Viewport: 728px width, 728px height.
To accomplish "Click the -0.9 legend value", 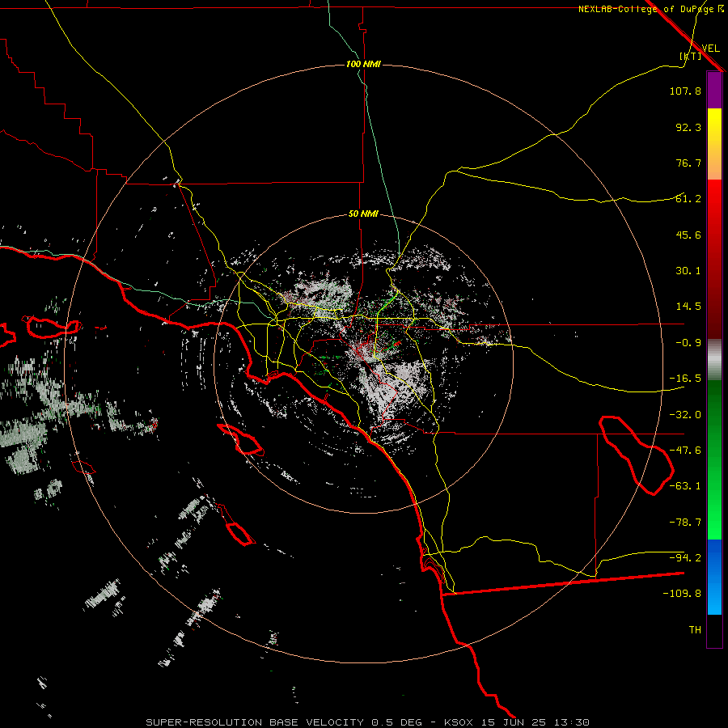I will coord(688,343).
